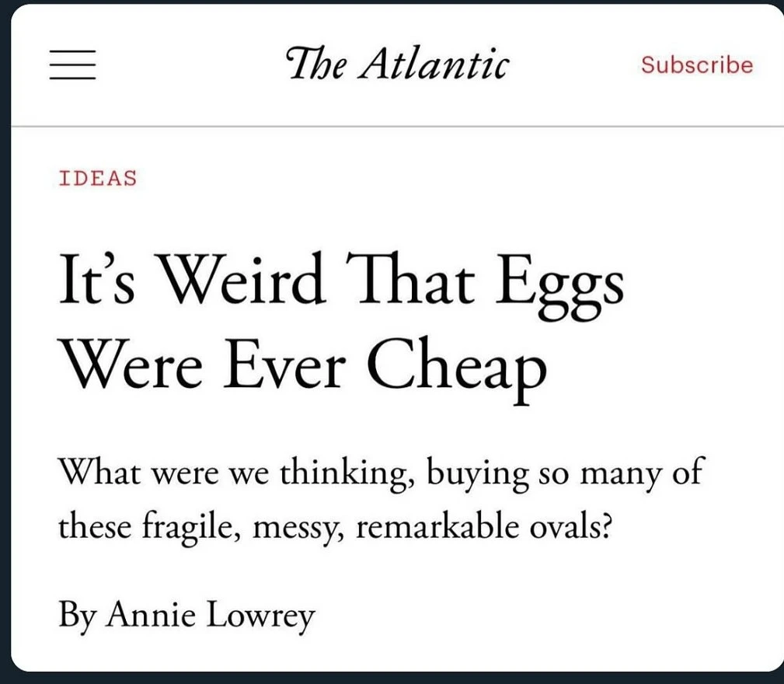Click the word "fragile" in the subtitle
The image size is (784, 684).
[181, 530]
